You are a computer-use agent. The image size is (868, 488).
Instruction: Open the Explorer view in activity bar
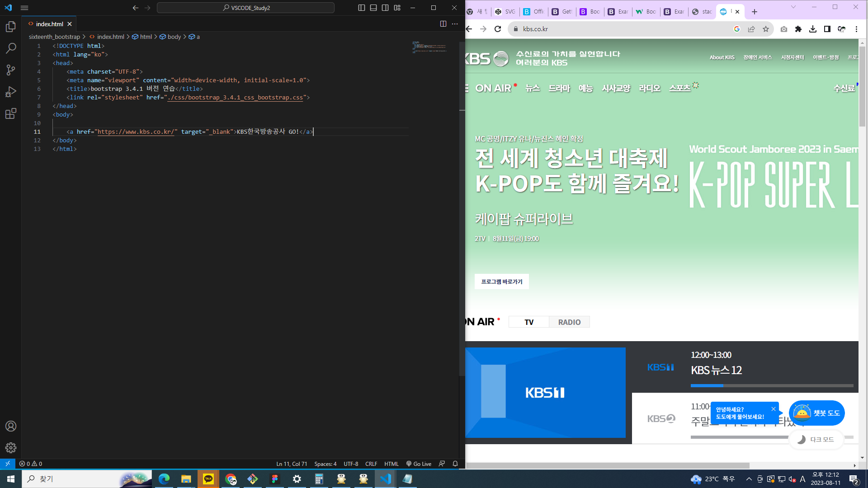tap(11, 27)
